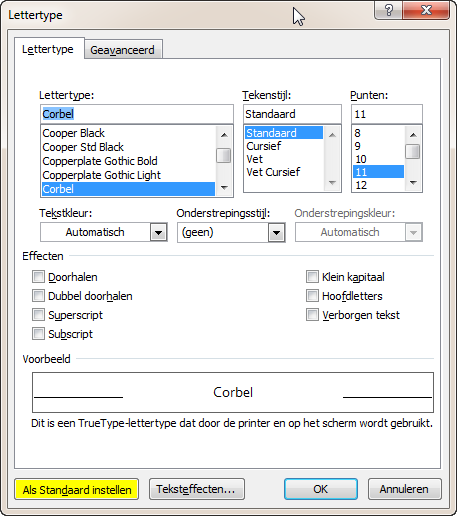Image resolution: width=457 pixels, height=516 pixels.
Task: Enable the Doorhalen checkbox
Action: tap(38, 277)
